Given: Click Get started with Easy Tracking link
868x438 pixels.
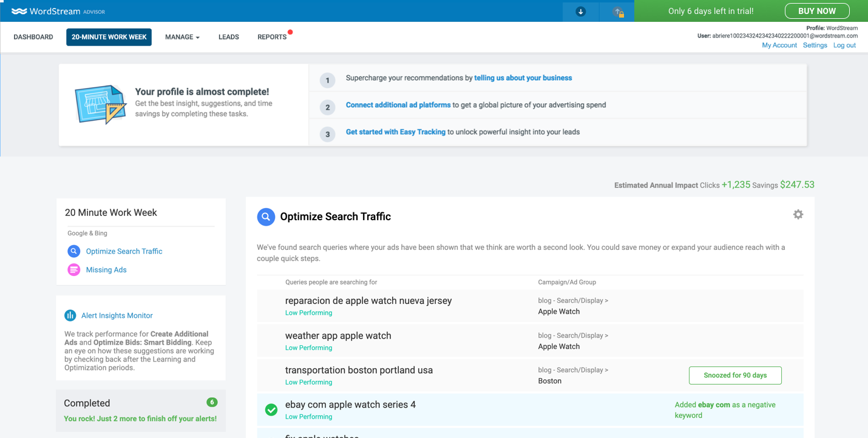Looking at the screenshot, I should point(396,132).
